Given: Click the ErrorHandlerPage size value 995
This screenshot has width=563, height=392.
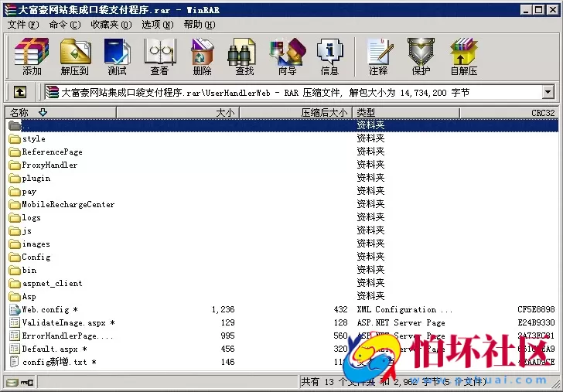Looking at the screenshot, I should click(x=227, y=336).
